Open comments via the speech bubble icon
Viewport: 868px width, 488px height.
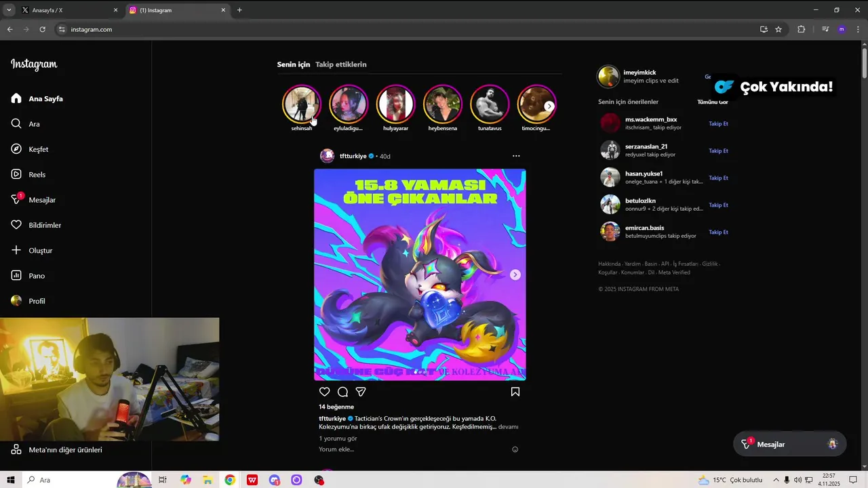pyautogui.click(x=342, y=392)
